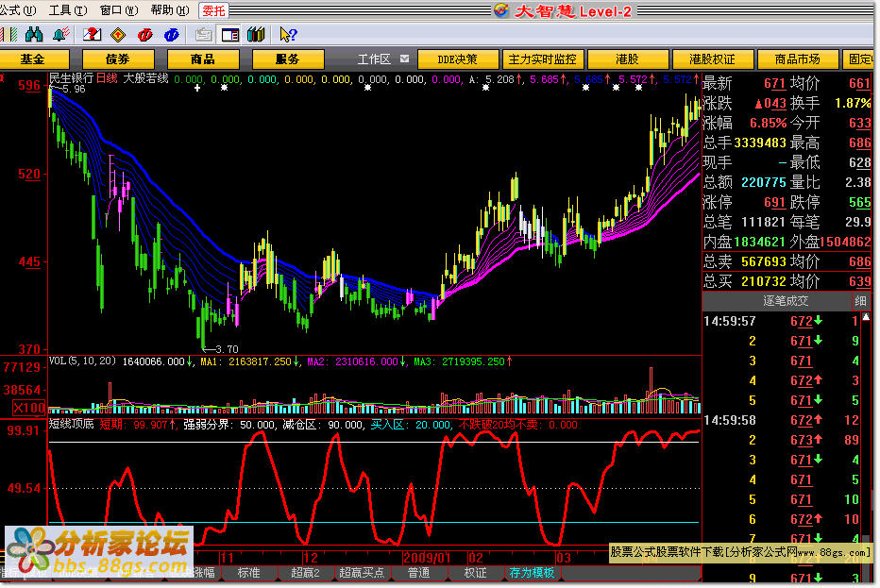Image resolution: width=880 pixels, height=588 pixels.
Task: Click the scroll-up arrow in trade list
Action: (866, 317)
